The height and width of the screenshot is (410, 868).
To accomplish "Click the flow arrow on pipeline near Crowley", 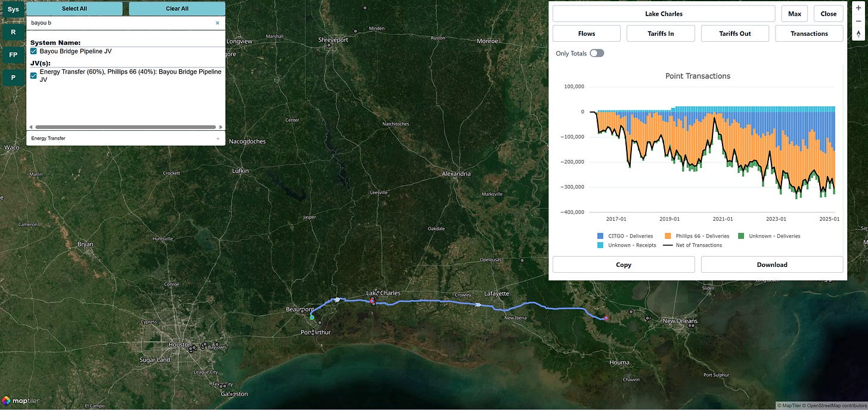I will [x=478, y=305].
